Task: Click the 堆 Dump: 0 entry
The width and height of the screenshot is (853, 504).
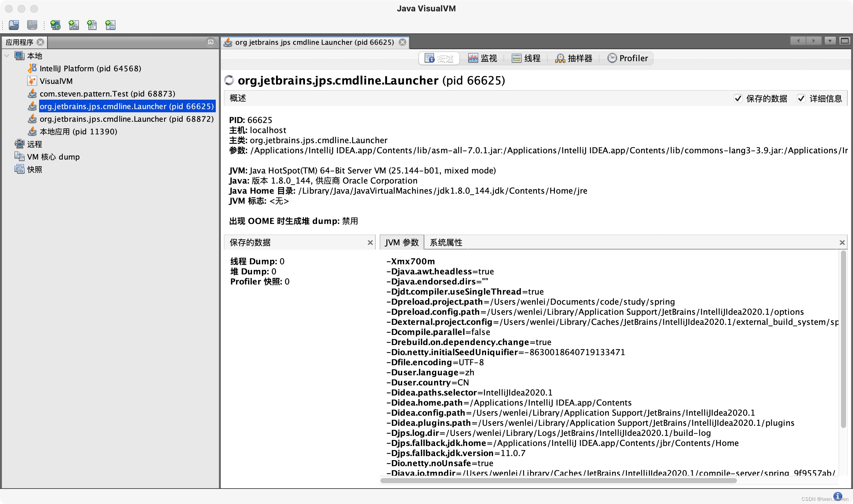Action: 253,272
